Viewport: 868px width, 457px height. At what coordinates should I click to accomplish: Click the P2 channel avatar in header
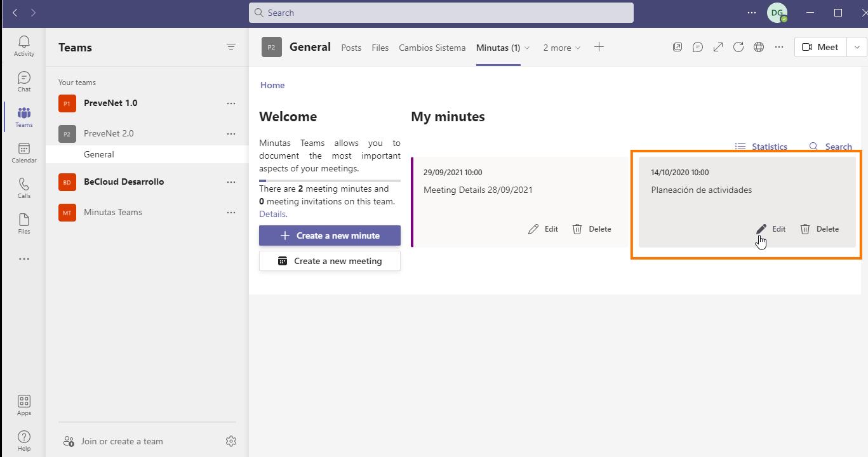[272, 47]
